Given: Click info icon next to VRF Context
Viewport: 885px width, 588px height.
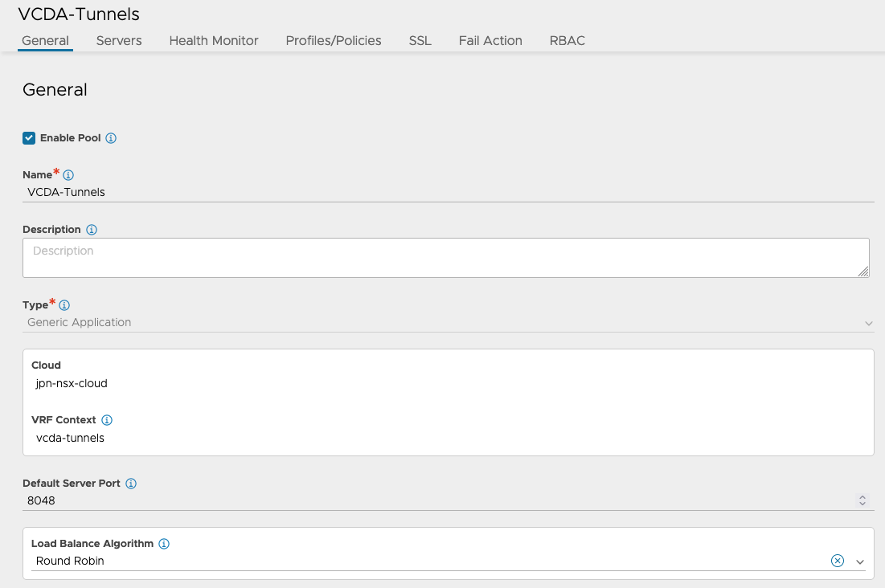Looking at the screenshot, I should [107, 420].
